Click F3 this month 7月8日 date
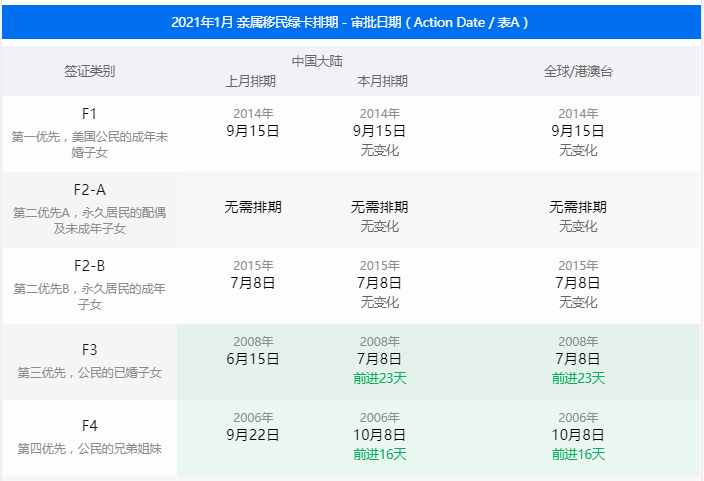The width and height of the screenshot is (704, 481). [x=380, y=359]
